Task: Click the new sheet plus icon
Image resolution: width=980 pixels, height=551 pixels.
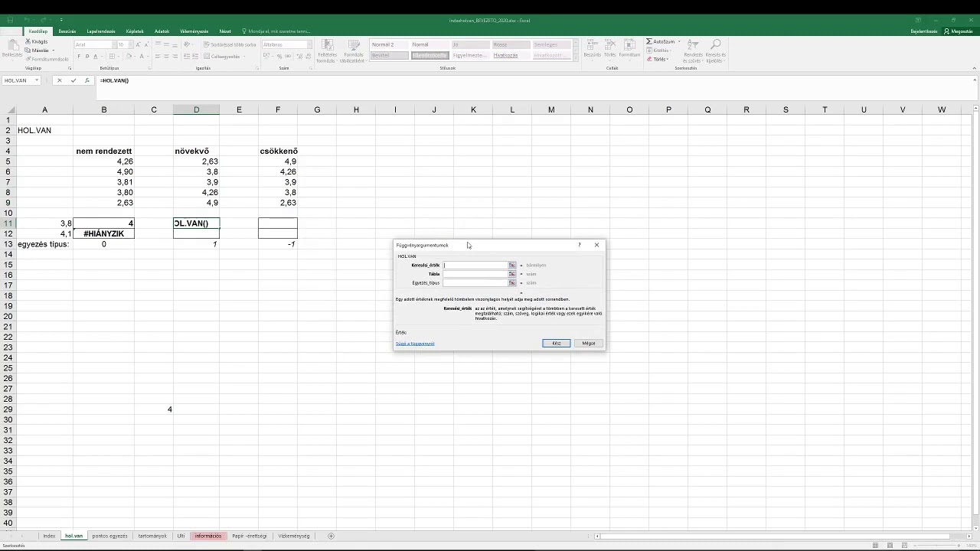Action: pos(331,536)
